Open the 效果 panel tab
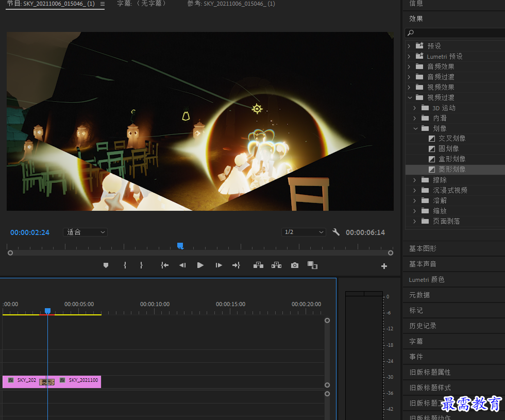 tap(416, 19)
